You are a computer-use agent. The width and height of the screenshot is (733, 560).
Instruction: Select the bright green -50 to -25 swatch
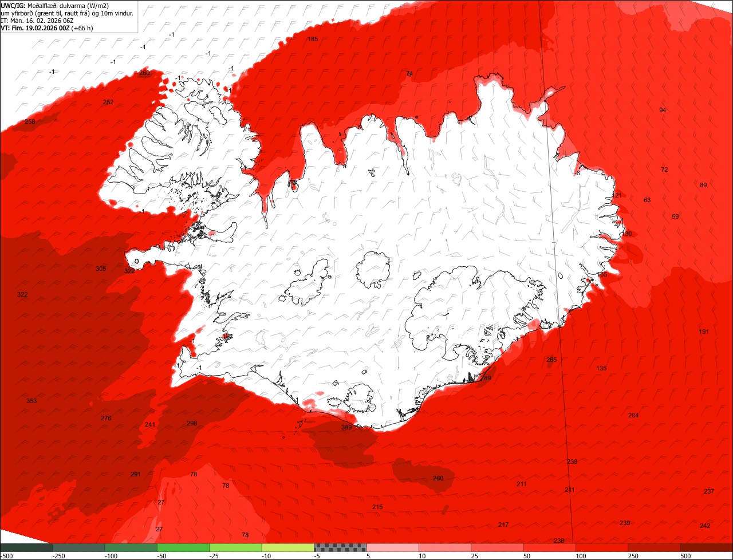tap(183, 547)
